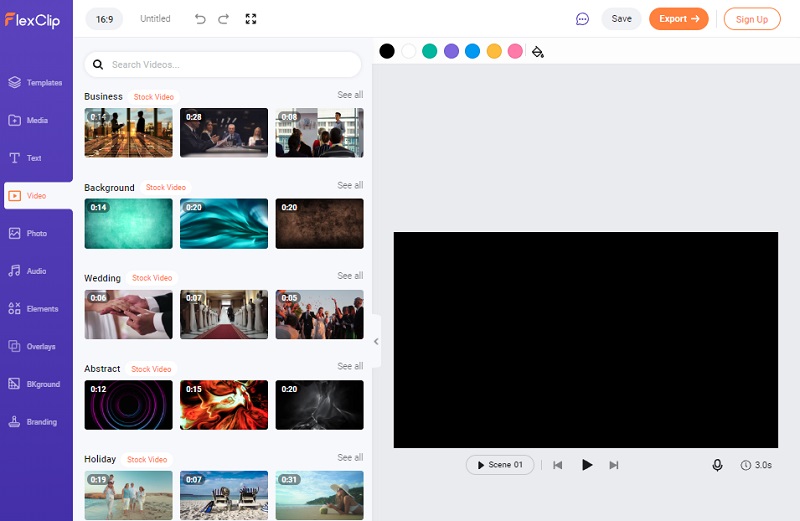800x521 pixels.
Task: Go to the previous scene
Action: pyautogui.click(x=558, y=465)
